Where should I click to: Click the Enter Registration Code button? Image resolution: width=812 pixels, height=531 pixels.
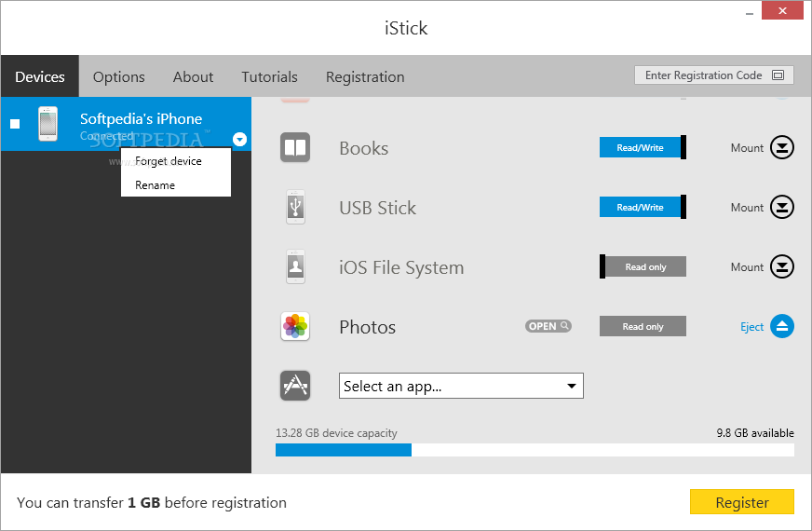tap(714, 75)
